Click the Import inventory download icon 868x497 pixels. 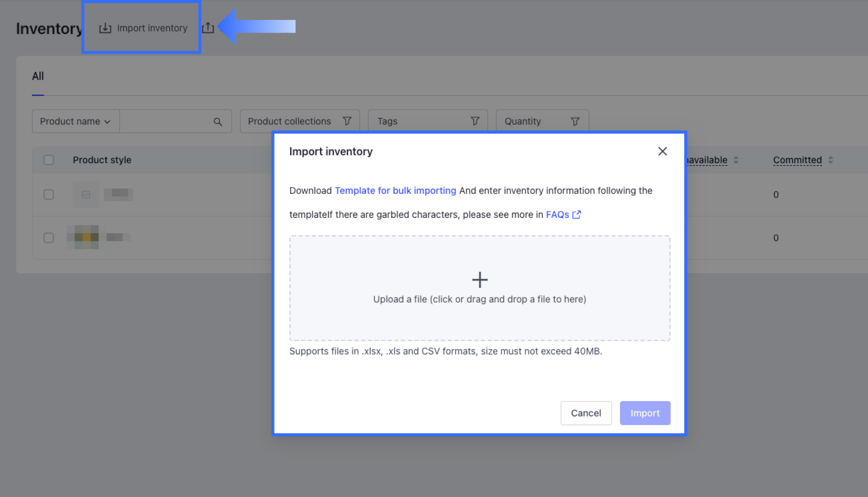click(x=105, y=28)
